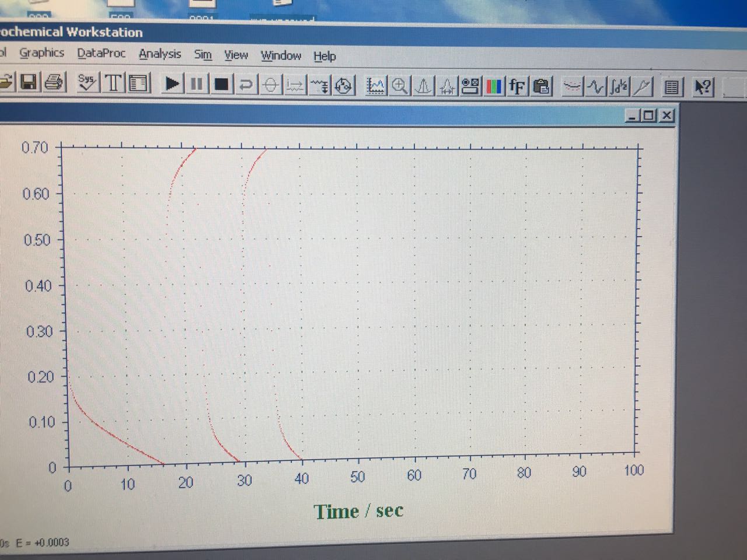Click the semi-integral ∫d½ icon

pos(619,87)
